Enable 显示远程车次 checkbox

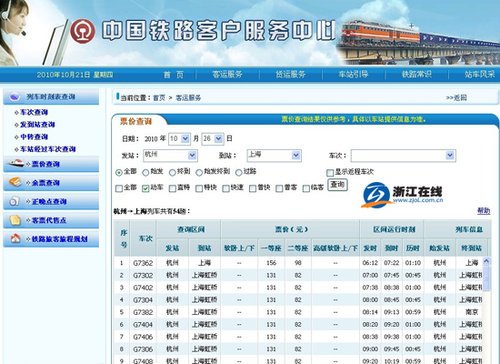click(330, 172)
